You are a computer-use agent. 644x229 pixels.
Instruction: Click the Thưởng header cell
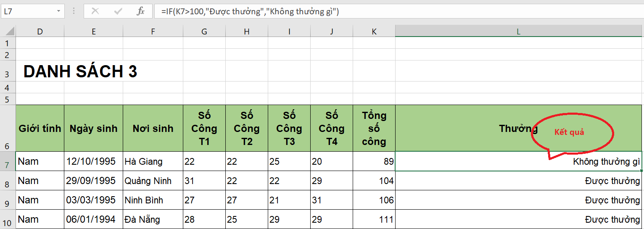519,128
